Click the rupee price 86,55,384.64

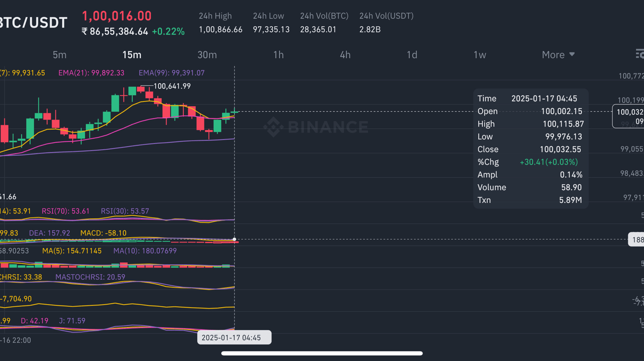tap(115, 32)
